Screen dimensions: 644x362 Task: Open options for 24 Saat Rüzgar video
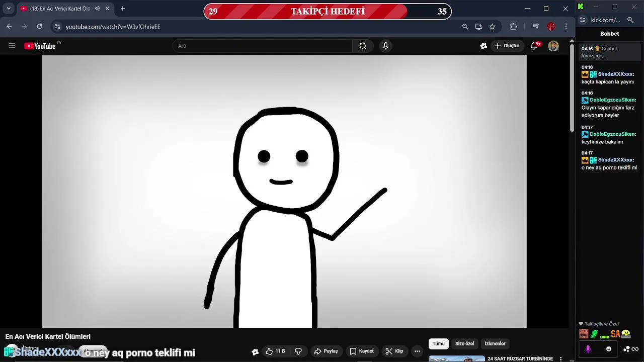point(561,359)
